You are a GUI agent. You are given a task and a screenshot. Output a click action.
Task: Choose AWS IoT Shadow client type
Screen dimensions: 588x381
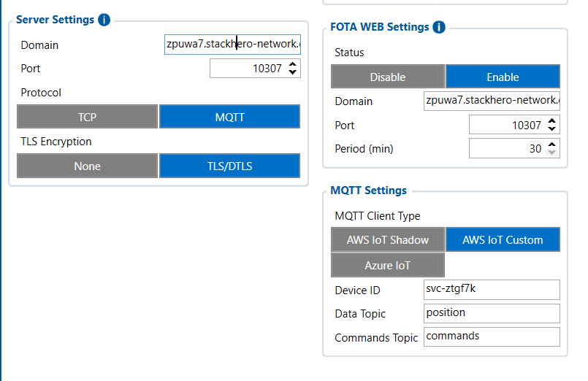387,239
